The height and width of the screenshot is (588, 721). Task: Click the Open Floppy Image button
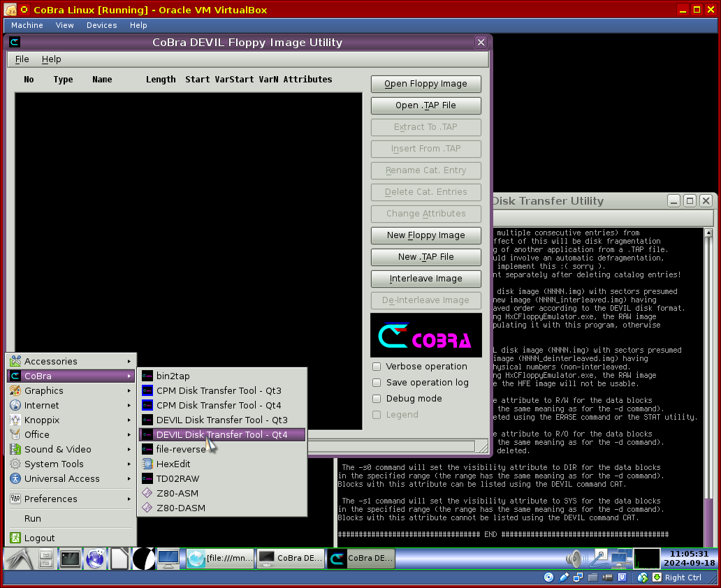pos(425,84)
